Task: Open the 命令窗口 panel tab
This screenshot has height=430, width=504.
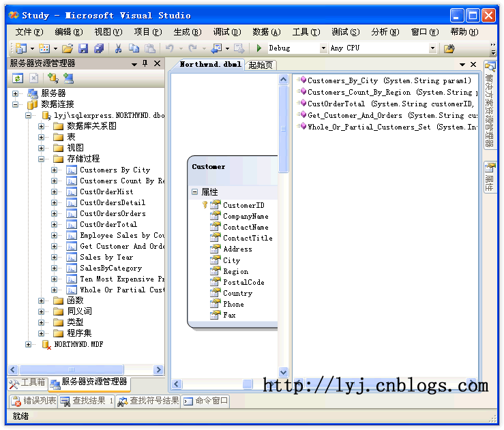Action: pos(206,401)
